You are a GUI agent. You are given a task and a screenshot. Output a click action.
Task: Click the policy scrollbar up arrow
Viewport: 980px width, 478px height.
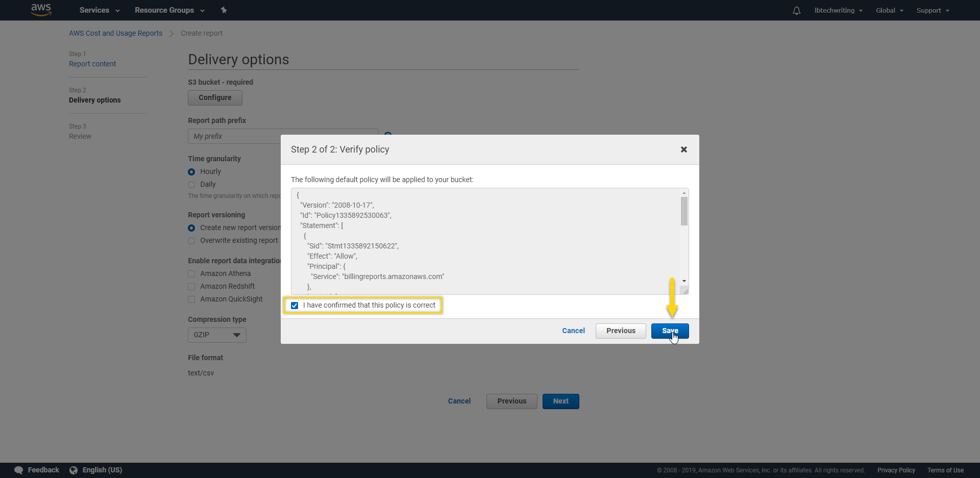684,193
